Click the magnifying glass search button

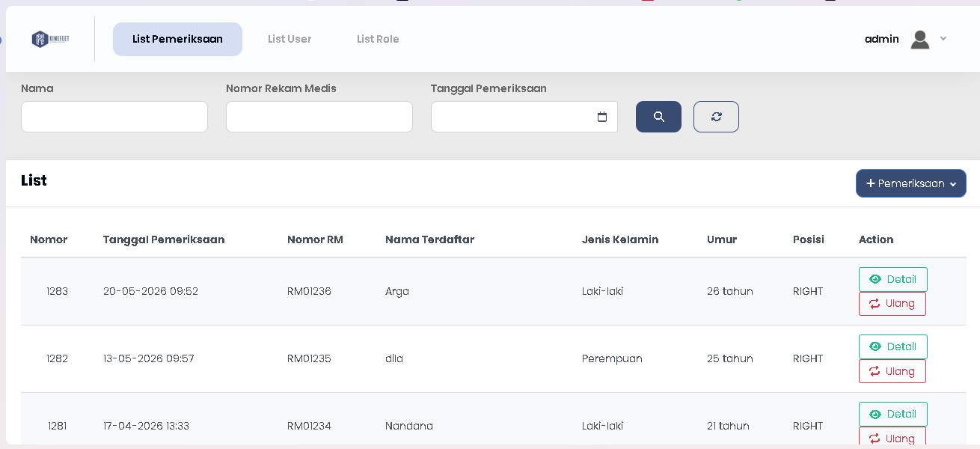pyautogui.click(x=658, y=117)
